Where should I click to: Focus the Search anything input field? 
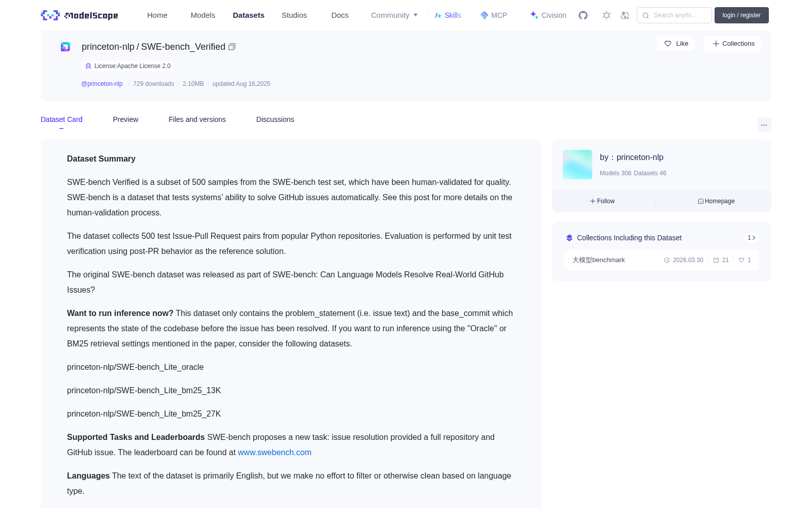674,15
